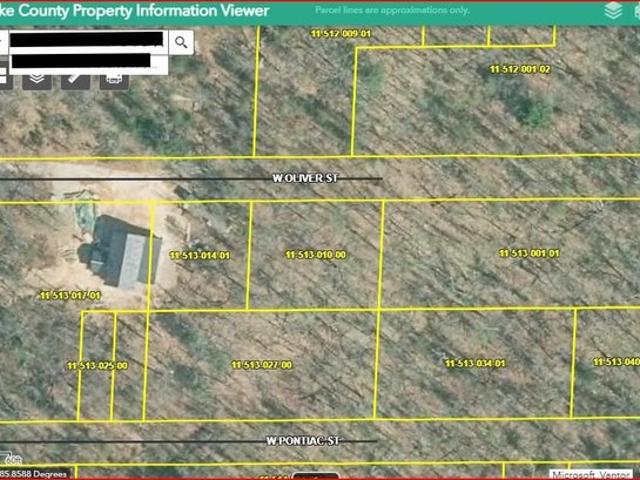Image resolution: width=640 pixels, height=480 pixels.
Task: Click parcel 11 512 001 02
Action: [520, 69]
